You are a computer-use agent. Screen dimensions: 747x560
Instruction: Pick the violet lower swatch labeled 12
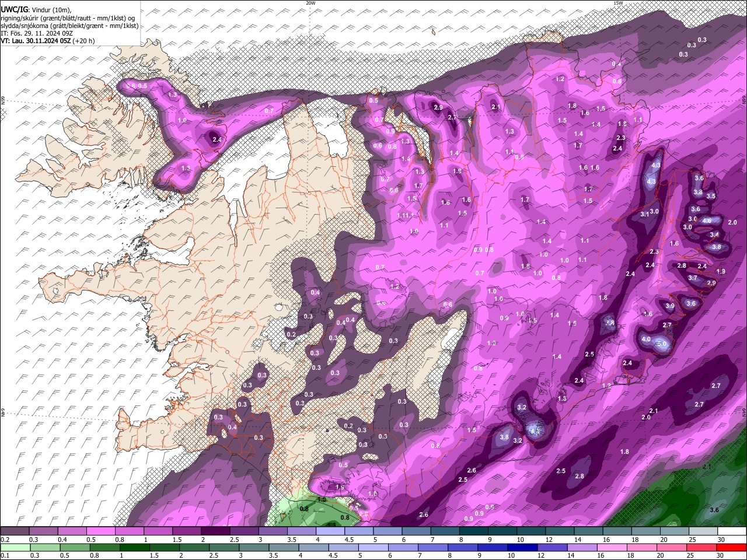pyautogui.click(x=552, y=548)
